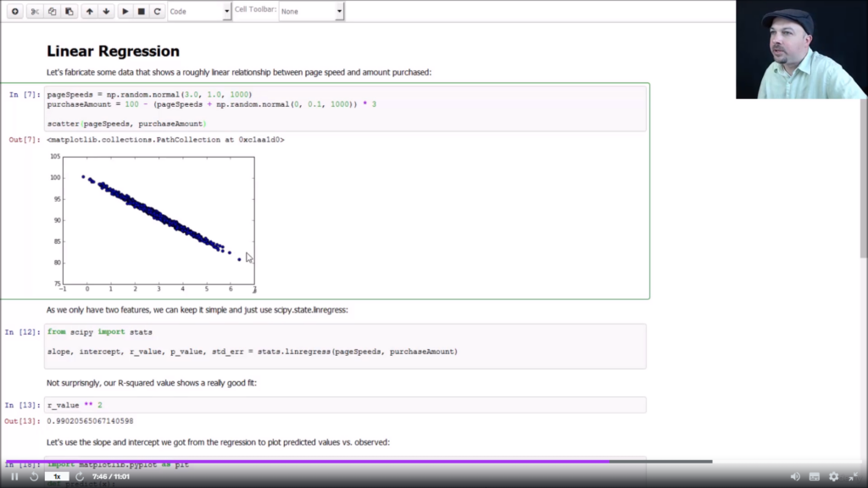Click the 'In [13]:' cell prompt

click(22, 405)
